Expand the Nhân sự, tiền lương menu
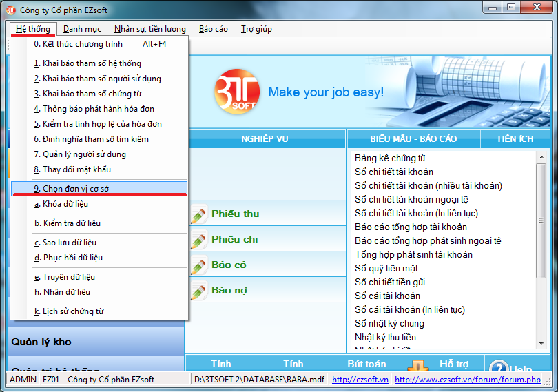The image size is (558, 392). point(150,29)
